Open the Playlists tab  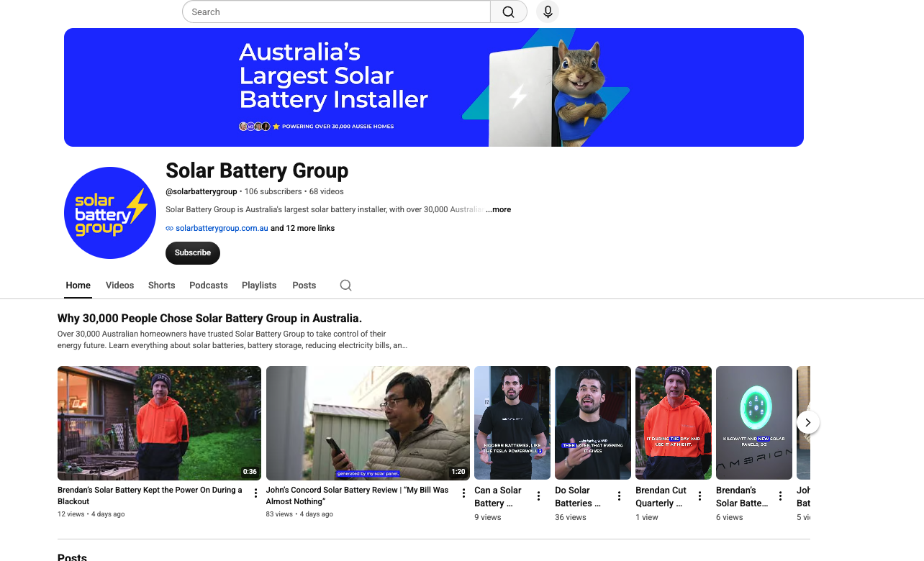pyautogui.click(x=259, y=286)
